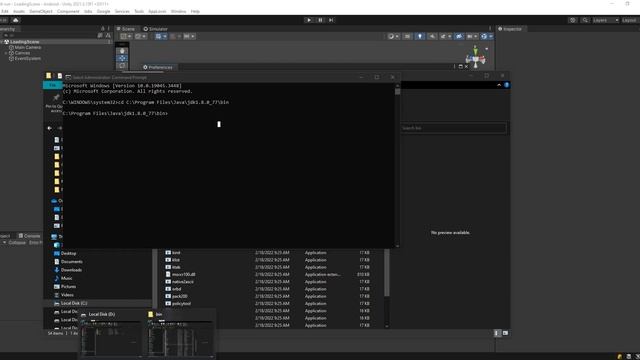This screenshot has height=360, width=640.
Task: Select Main Camera in Hierarchy
Action: point(28,47)
